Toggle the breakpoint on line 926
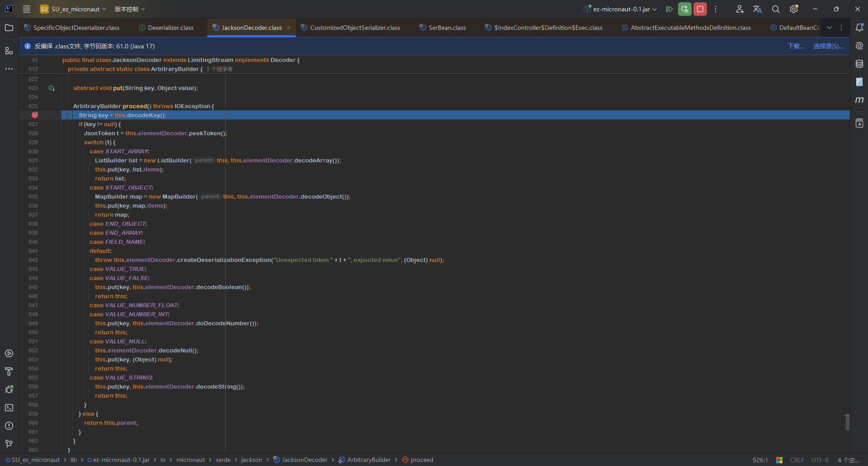Screen dimensions: 868x466 coord(35,115)
